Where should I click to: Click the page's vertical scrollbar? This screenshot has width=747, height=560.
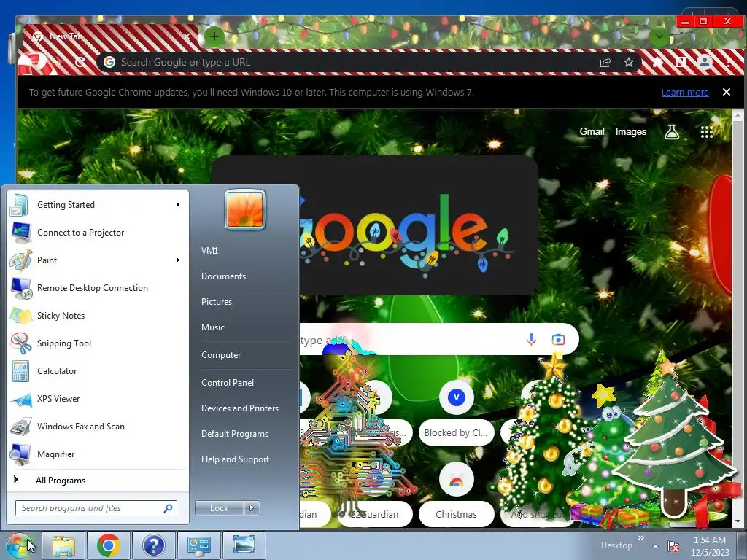click(737, 318)
